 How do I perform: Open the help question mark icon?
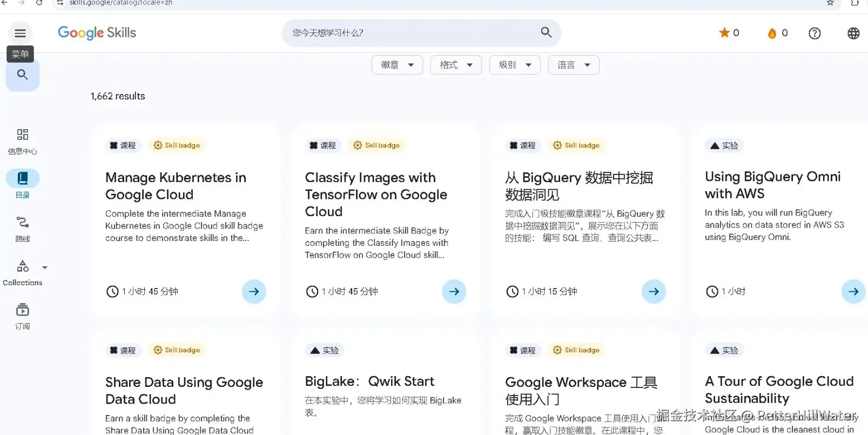click(815, 34)
